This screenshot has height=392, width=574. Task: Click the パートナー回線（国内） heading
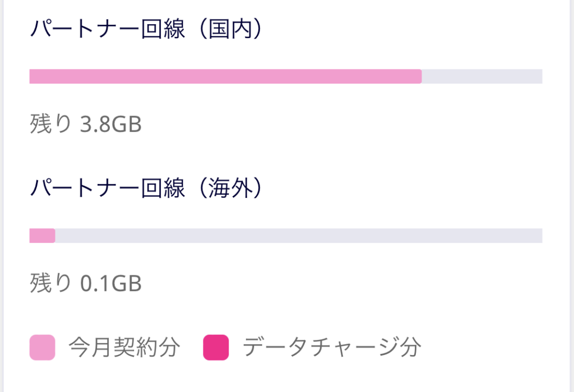[146, 29]
